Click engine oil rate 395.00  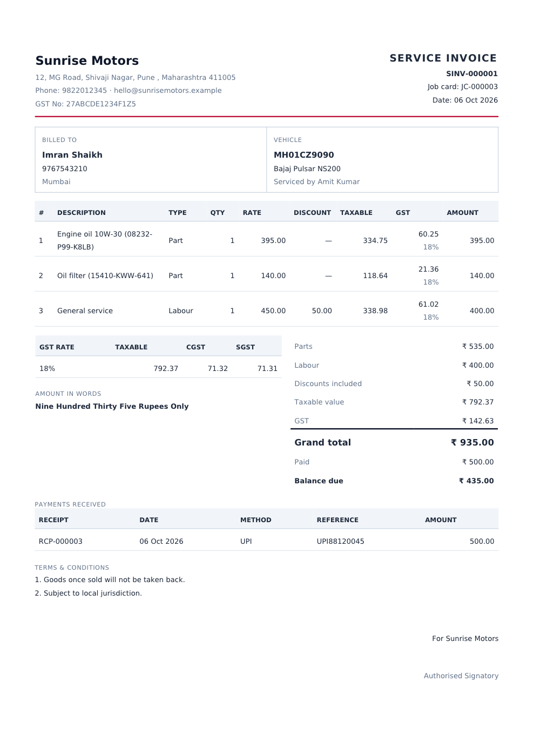[x=273, y=240]
